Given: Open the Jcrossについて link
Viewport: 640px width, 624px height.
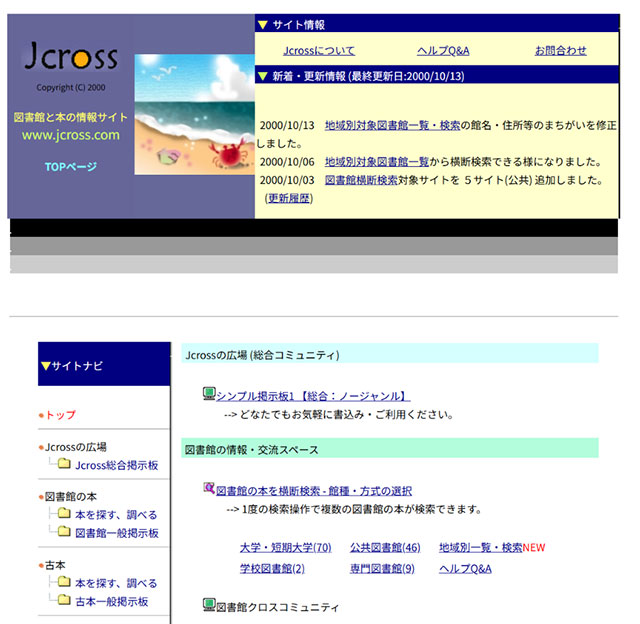Looking at the screenshot, I should click(318, 51).
